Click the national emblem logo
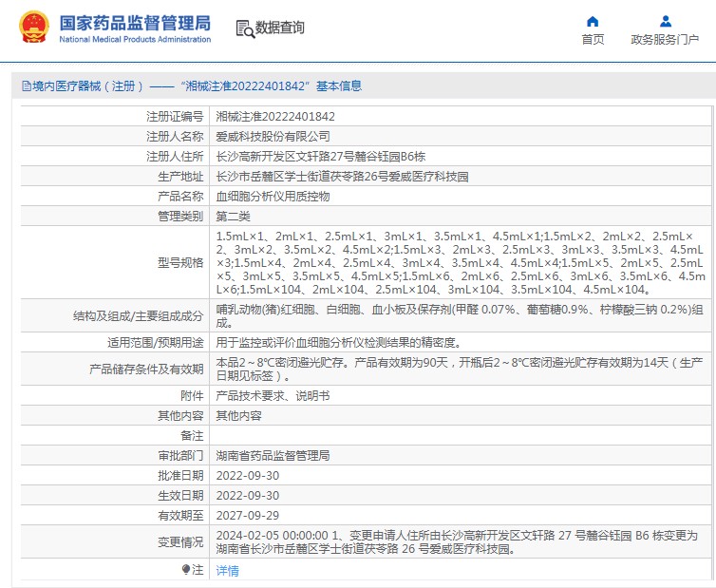This screenshot has height=588, width=716. tap(34, 28)
